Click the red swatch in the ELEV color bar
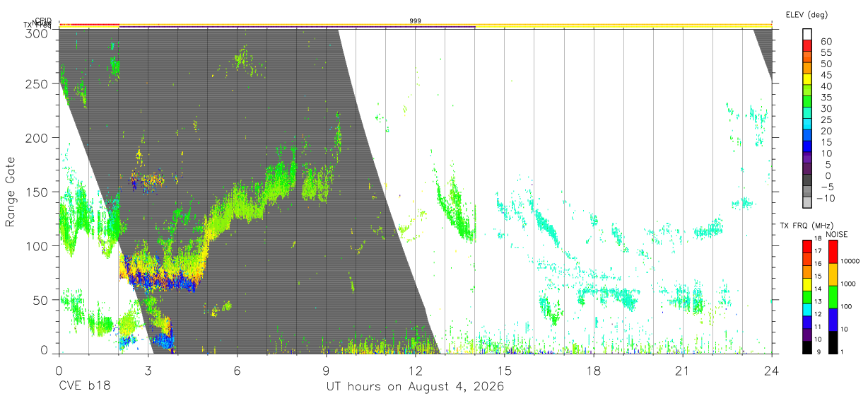The image size is (868, 401). [808, 45]
